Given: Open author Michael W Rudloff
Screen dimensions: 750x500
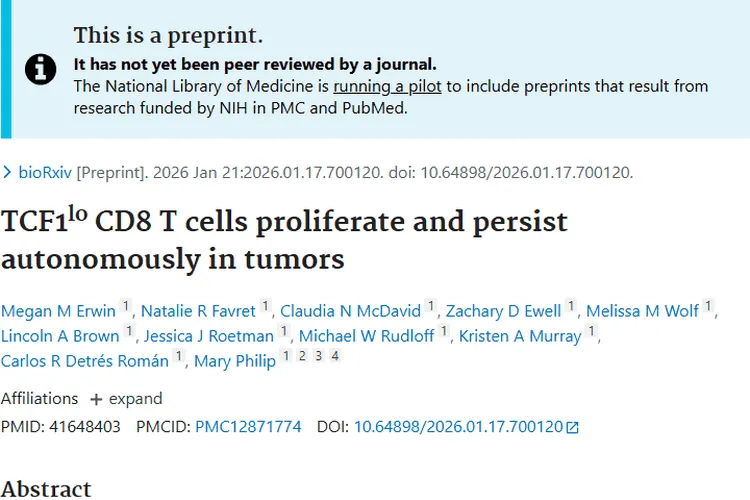Looking at the screenshot, I should [x=366, y=336].
